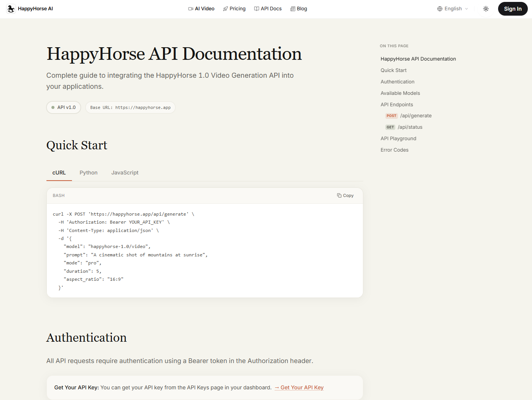Open the API Playground page link
Viewport: 532px width, 400px height.
[398, 138]
